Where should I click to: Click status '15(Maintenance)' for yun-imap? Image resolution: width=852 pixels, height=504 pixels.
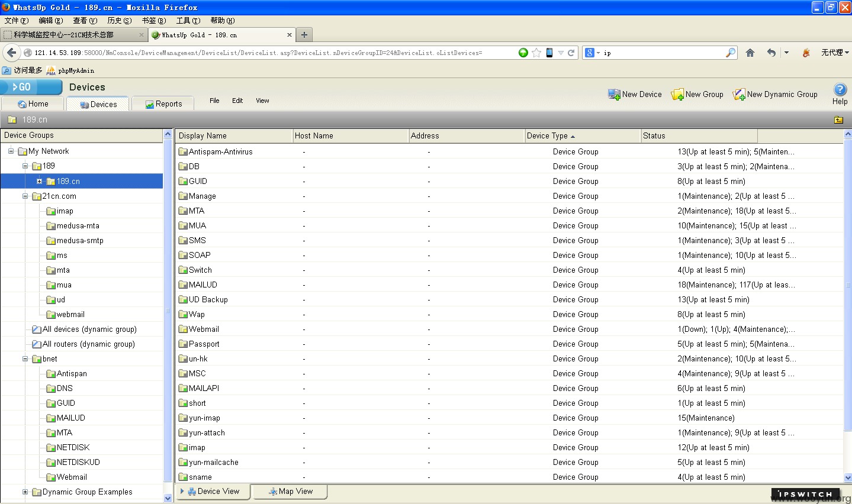706,418
